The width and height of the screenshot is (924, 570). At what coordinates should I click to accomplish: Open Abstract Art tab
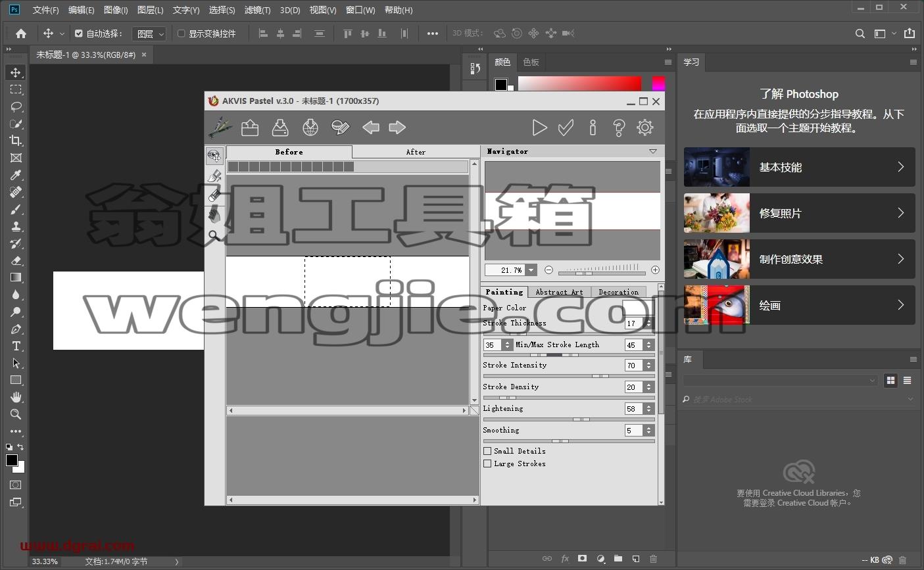point(559,292)
